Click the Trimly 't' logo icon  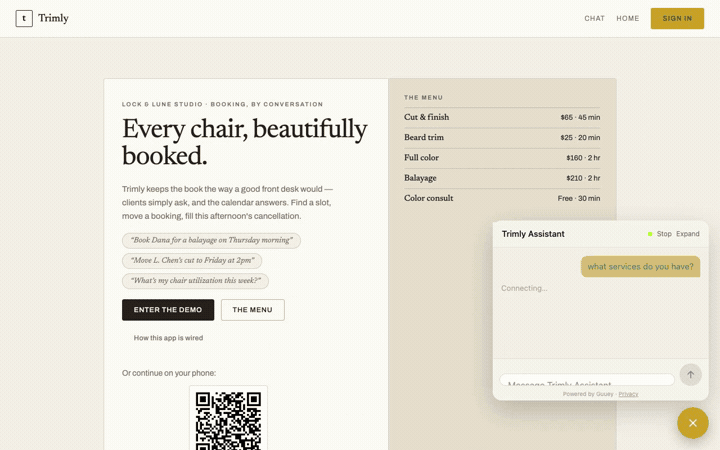[x=24, y=19]
